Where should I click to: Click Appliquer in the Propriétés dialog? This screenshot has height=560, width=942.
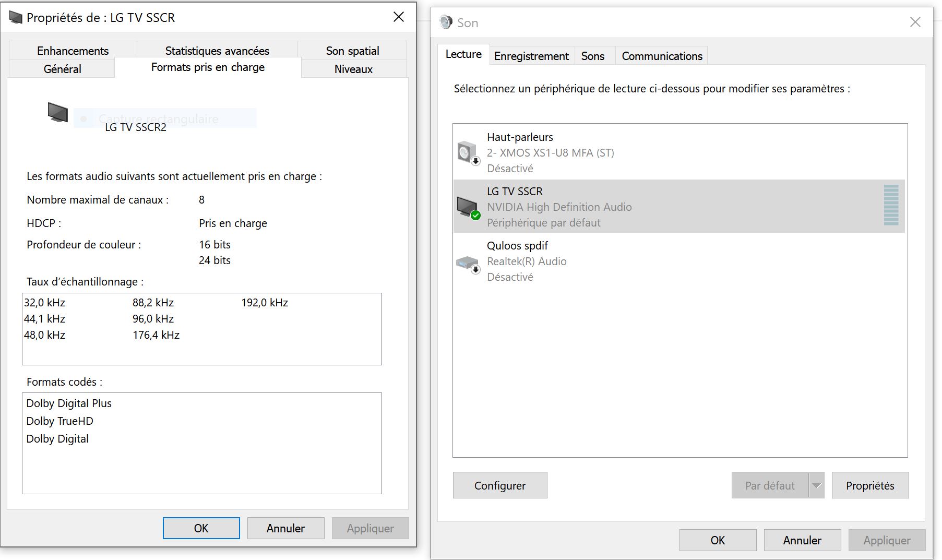371,528
